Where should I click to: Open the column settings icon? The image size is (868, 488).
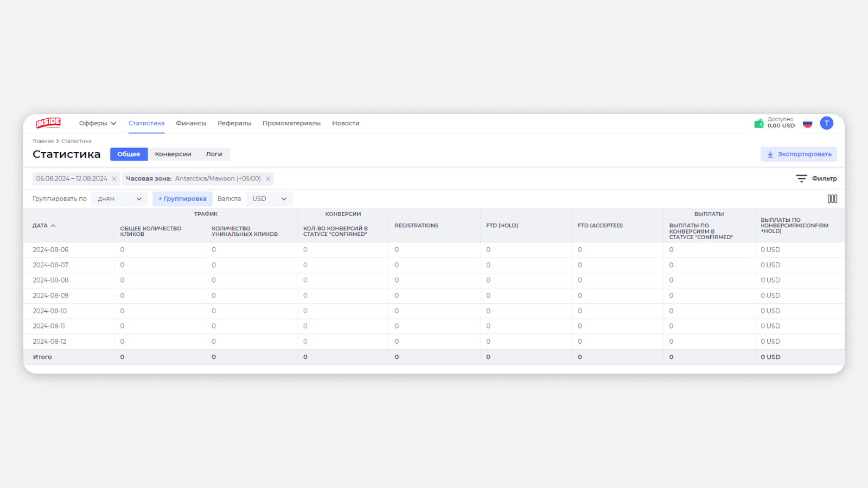pyautogui.click(x=832, y=199)
